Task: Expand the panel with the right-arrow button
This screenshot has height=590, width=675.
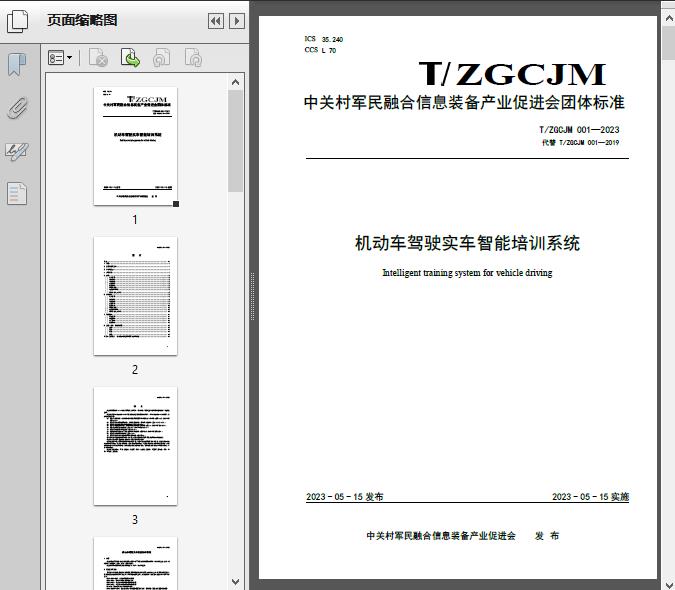Action: coord(236,21)
